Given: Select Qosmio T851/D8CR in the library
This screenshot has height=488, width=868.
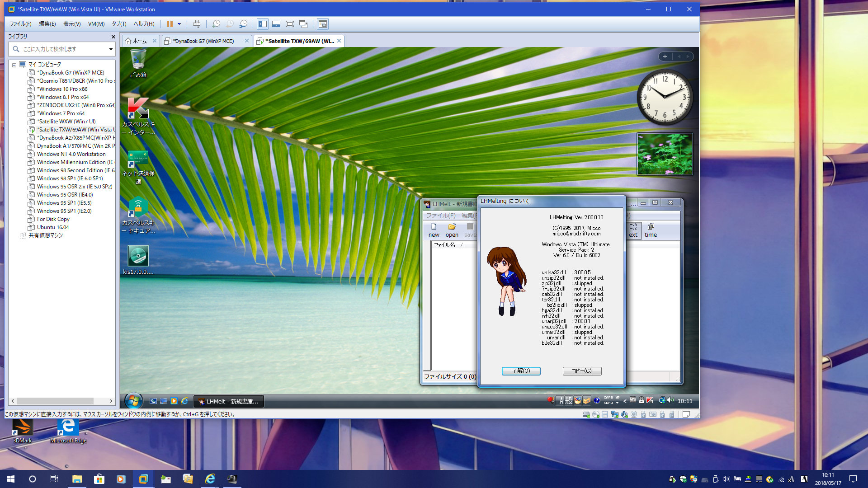Looking at the screenshot, I should point(71,81).
